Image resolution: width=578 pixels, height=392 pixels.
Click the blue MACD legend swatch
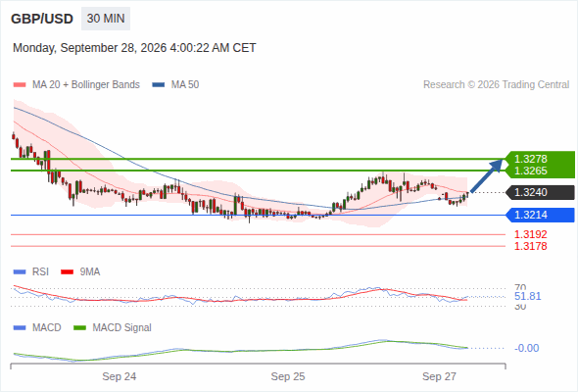[x=20, y=327]
